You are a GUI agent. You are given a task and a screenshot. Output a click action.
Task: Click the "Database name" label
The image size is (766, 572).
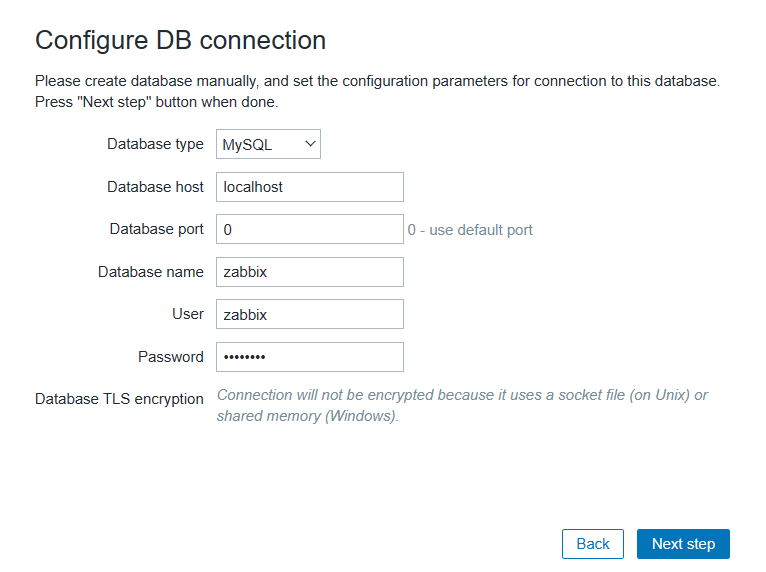(150, 272)
